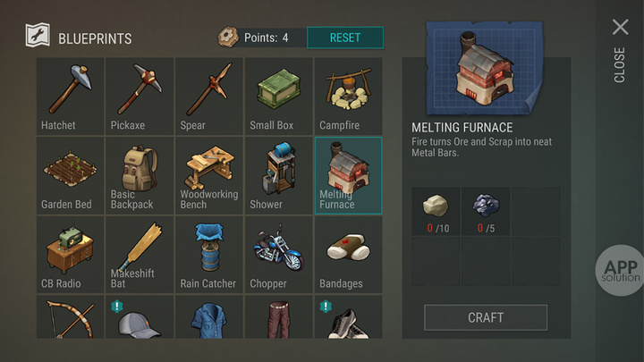This screenshot has height=362, width=644.
Task: Select the Hatchet blueprint
Action: (71, 97)
